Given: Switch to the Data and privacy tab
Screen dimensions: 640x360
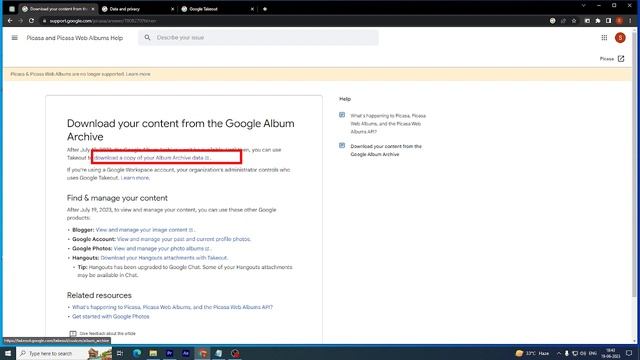Looking at the screenshot, I should pos(138,9).
